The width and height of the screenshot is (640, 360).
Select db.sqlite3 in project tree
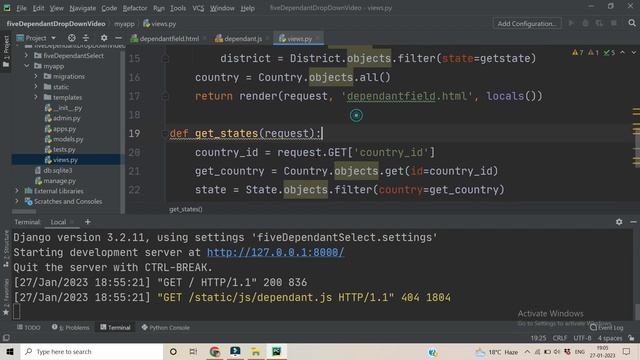click(x=53, y=170)
